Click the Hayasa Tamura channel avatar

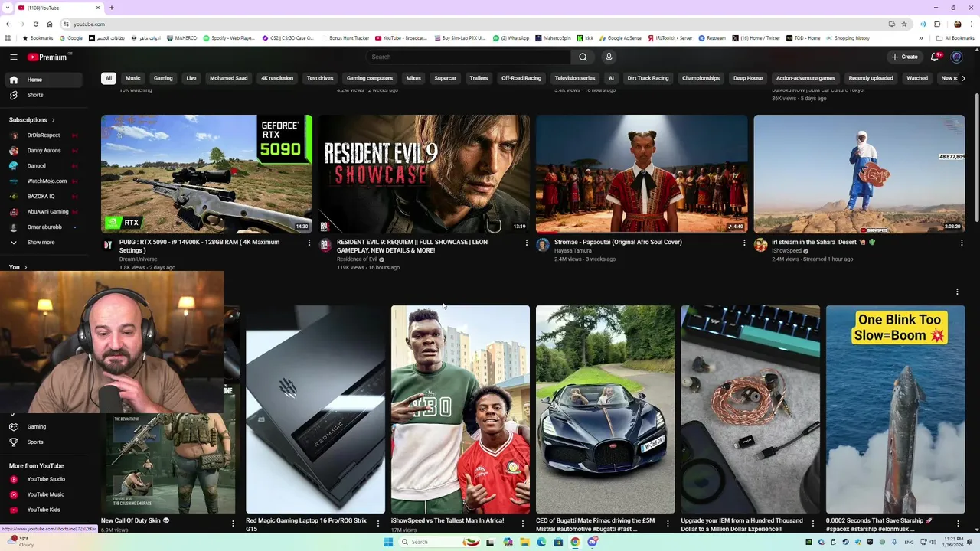543,245
